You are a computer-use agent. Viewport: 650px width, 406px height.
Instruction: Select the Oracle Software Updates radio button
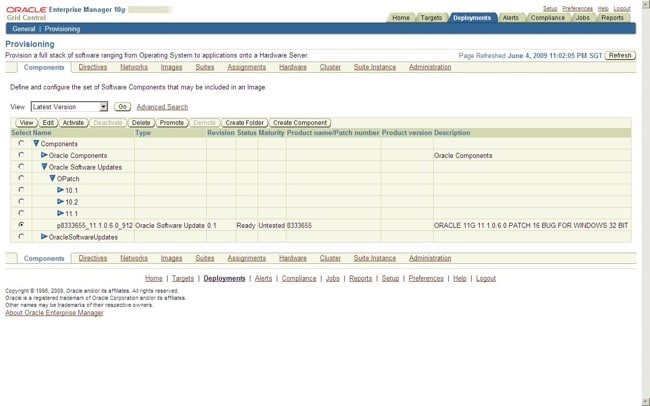pos(21,166)
